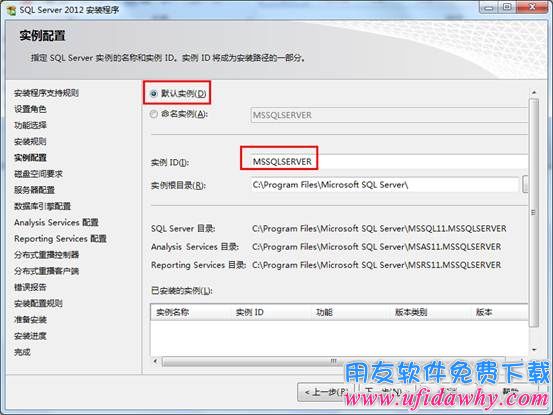Open 设置角色 step in sidebar

click(x=30, y=109)
